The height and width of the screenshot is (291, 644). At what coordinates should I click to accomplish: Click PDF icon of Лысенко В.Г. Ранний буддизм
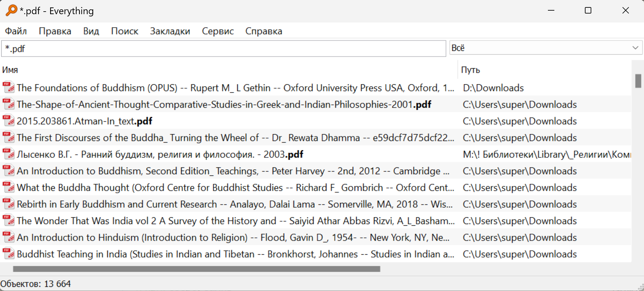(x=9, y=154)
